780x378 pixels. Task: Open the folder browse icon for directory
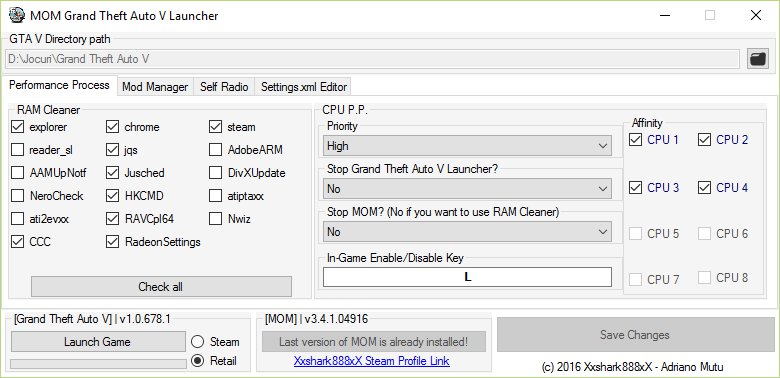758,59
